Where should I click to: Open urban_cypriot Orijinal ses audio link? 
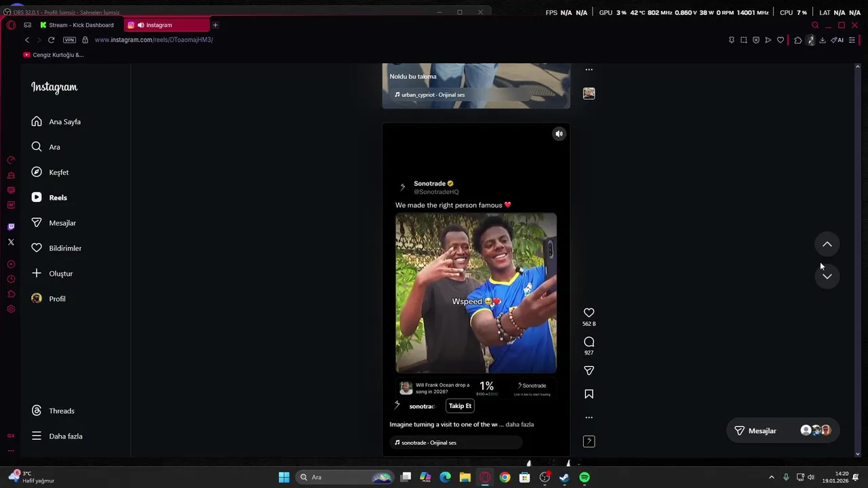click(430, 95)
